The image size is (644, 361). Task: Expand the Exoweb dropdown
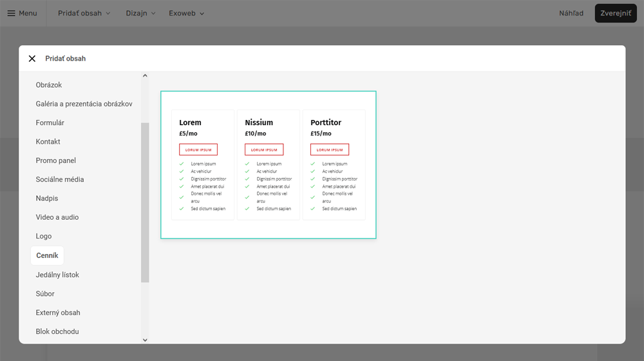pos(186,13)
